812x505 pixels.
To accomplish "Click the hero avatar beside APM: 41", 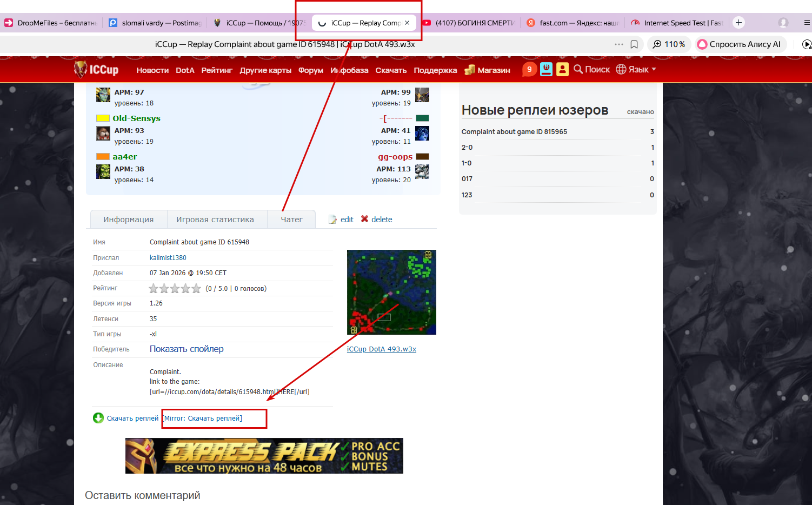I will click(422, 134).
